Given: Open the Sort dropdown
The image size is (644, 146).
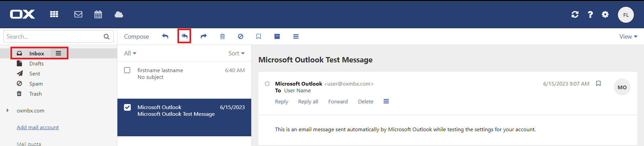Looking at the screenshot, I should pos(236,53).
